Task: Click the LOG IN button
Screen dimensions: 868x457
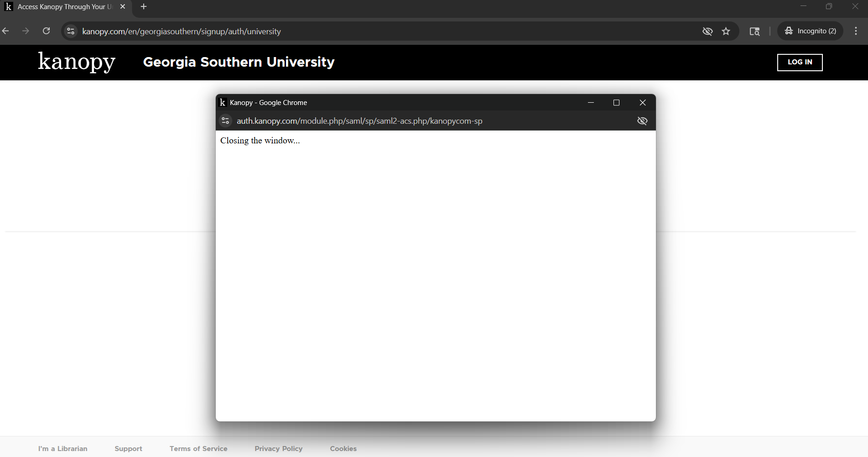Action: pyautogui.click(x=800, y=62)
